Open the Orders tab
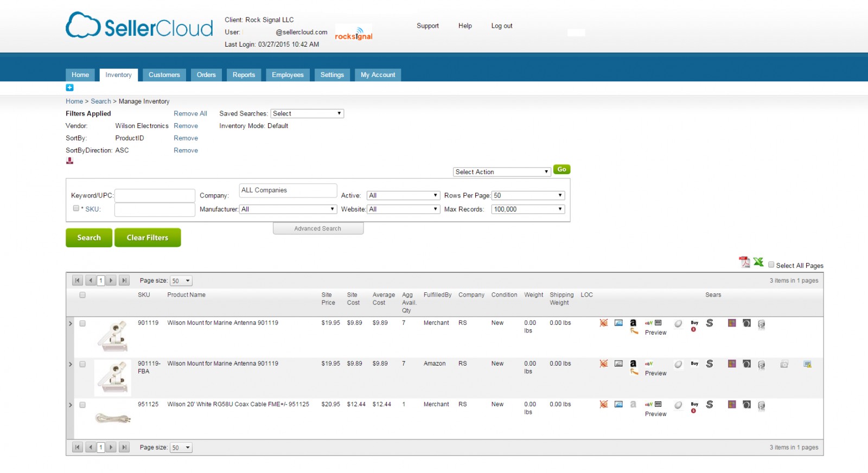Screen dimensions: 868x473 (206, 75)
